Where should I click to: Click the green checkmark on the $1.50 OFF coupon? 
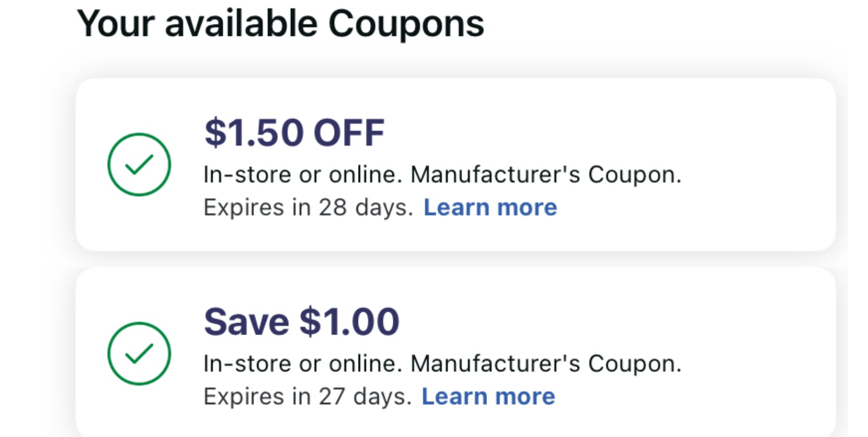click(139, 164)
